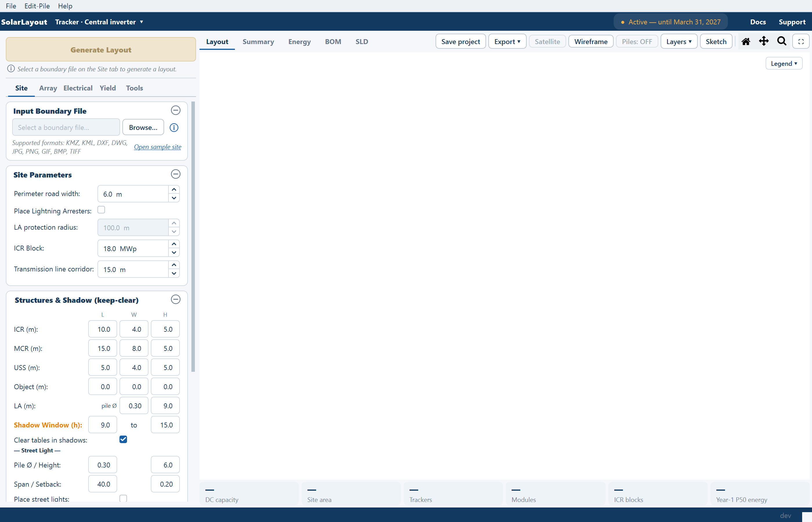
Task: Toggle Wireframe view button
Action: click(x=591, y=41)
